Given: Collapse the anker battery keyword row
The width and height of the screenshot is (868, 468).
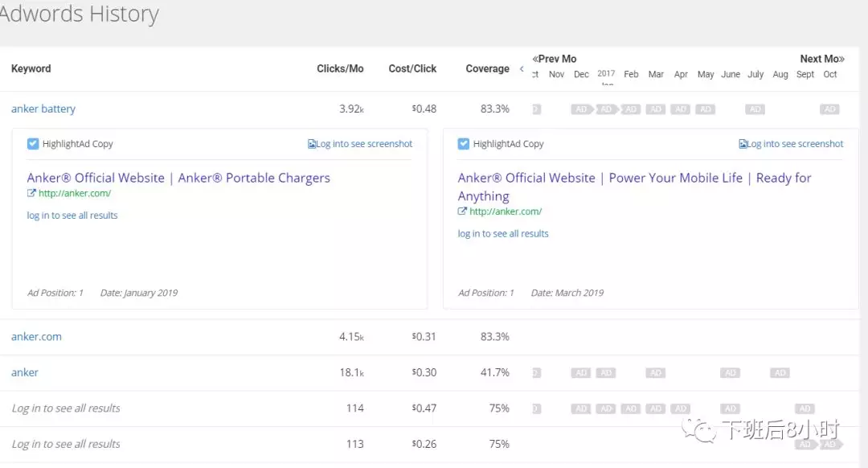Looking at the screenshot, I should tap(43, 109).
